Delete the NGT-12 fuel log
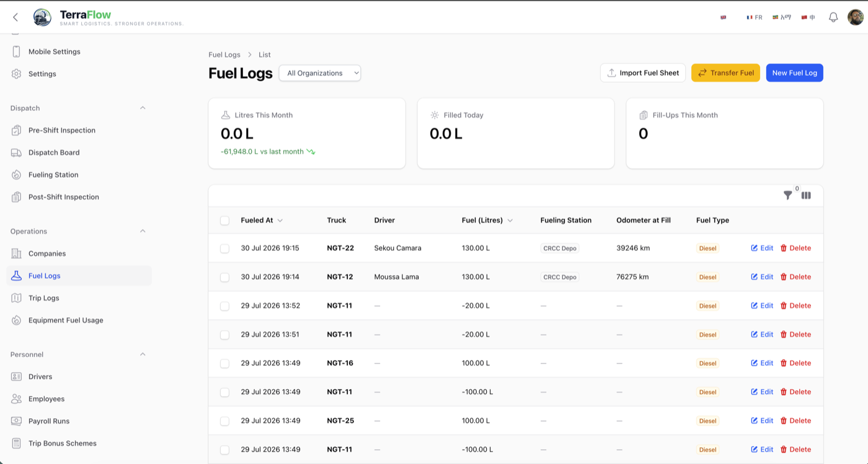The height and width of the screenshot is (464, 868). pyautogui.click(x=795, y=277)
